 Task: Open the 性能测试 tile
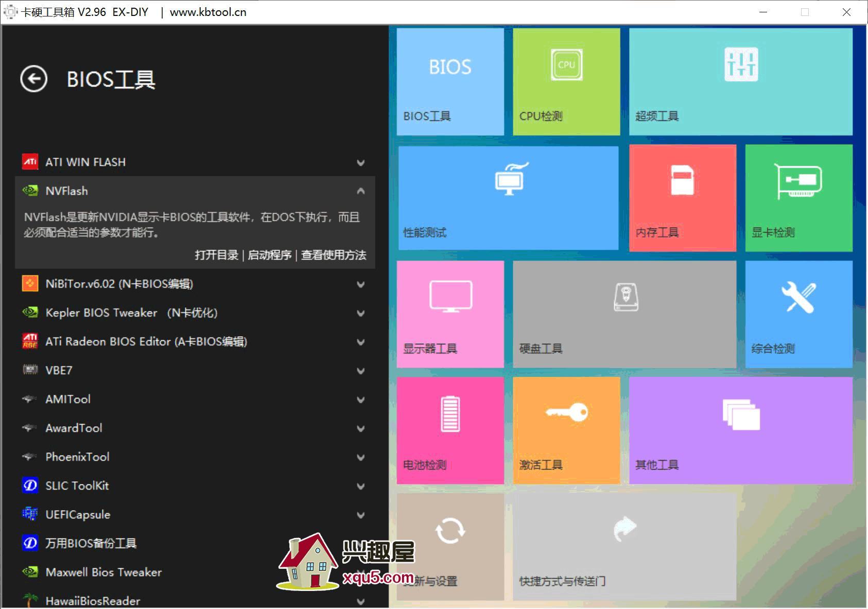coord(509,198)
